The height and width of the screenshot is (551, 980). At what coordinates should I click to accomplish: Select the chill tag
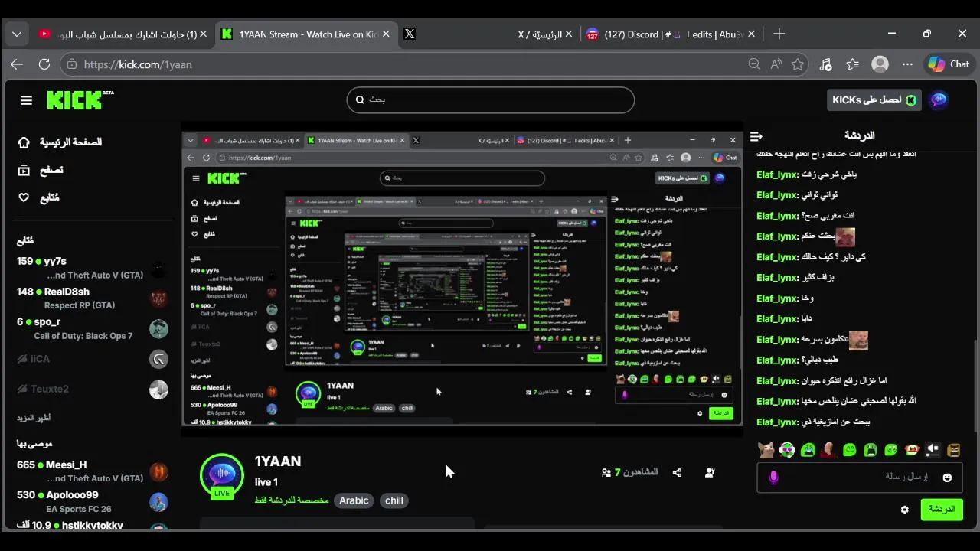click(x=394, y=500)
